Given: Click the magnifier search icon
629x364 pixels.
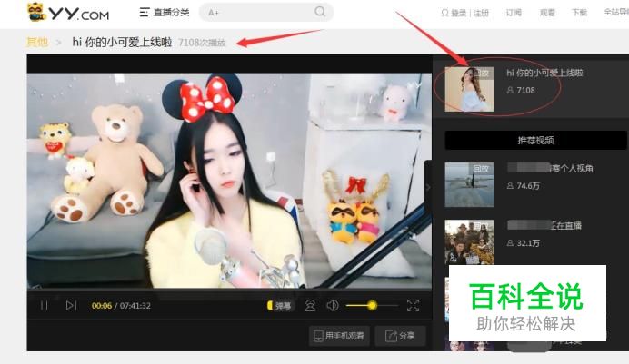Looking at the screenshot, I should 320,12.
